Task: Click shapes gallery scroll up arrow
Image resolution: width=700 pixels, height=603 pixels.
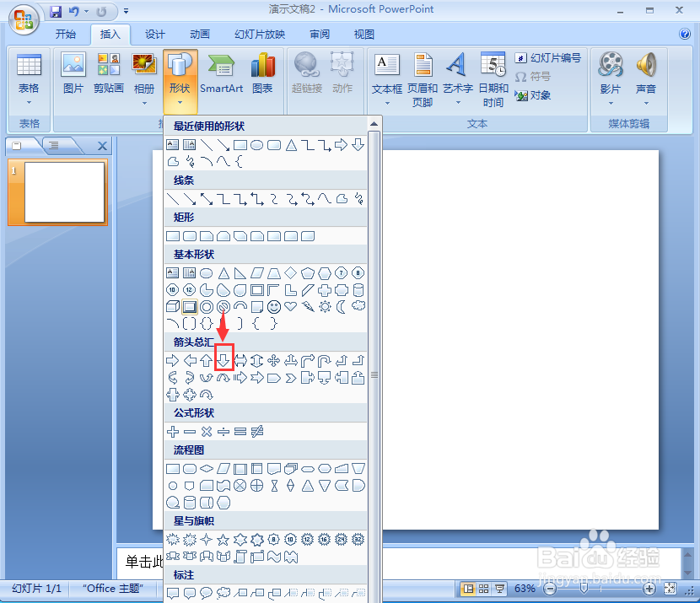Action: (x=374, y=124)
